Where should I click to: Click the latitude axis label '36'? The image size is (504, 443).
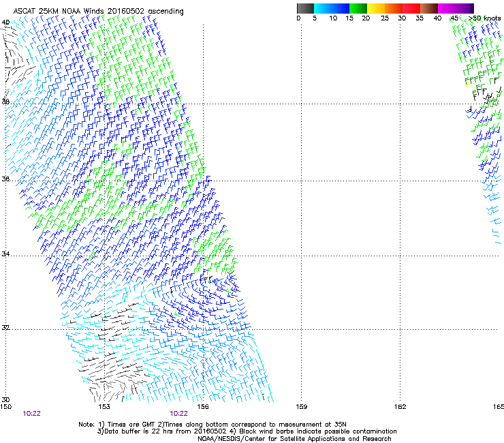click(x=5, y=179)
